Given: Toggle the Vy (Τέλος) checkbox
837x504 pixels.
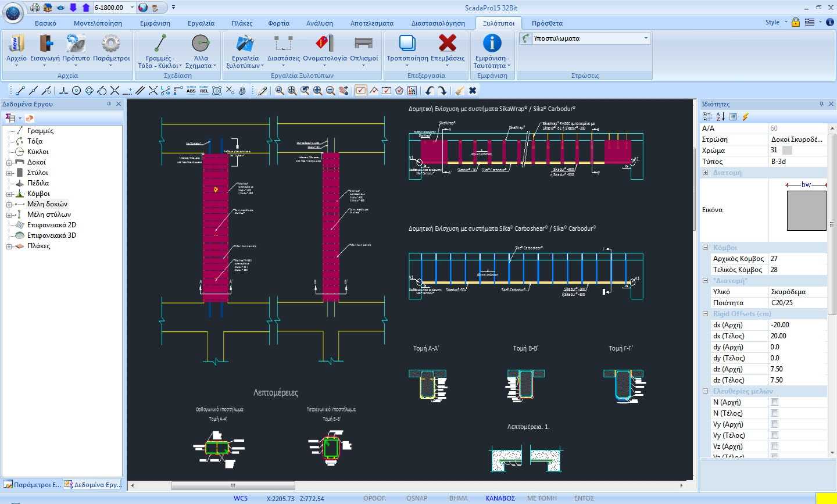Looking at the screenshot, I should [774, 435].
